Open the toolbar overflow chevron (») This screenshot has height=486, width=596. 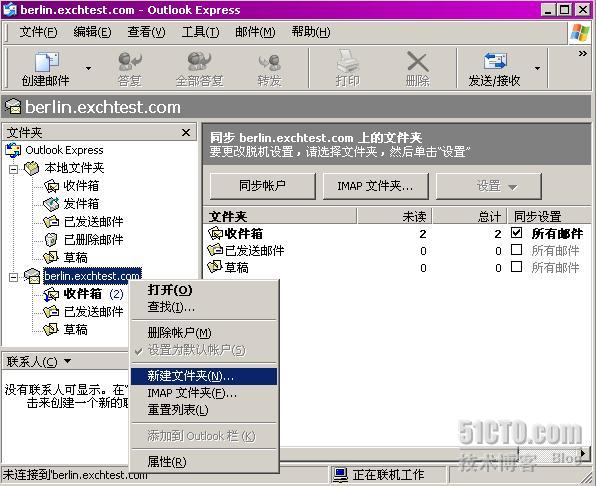click(x=582, y=54)
